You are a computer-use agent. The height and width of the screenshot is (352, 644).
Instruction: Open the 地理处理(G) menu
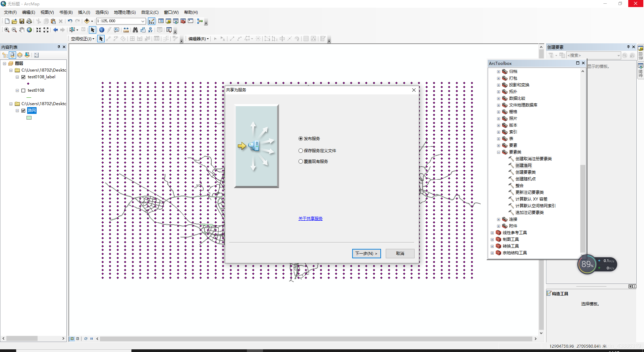125,12
